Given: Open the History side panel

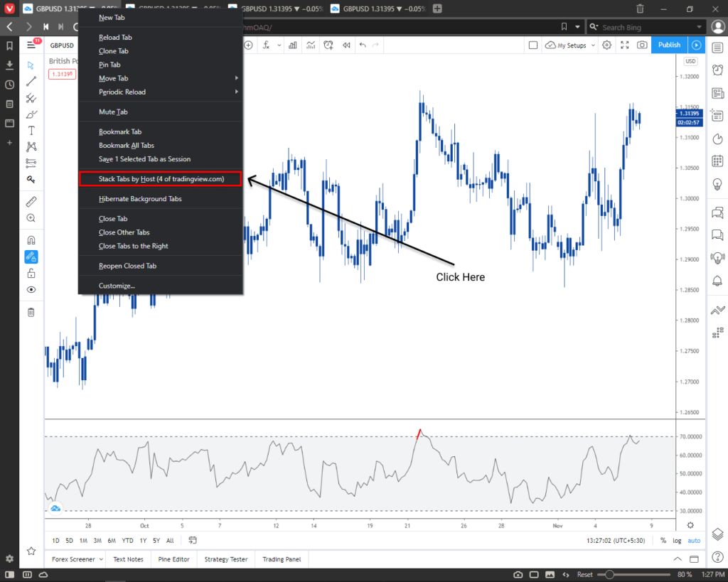Looking at the screenshot, I should point(9,85).
